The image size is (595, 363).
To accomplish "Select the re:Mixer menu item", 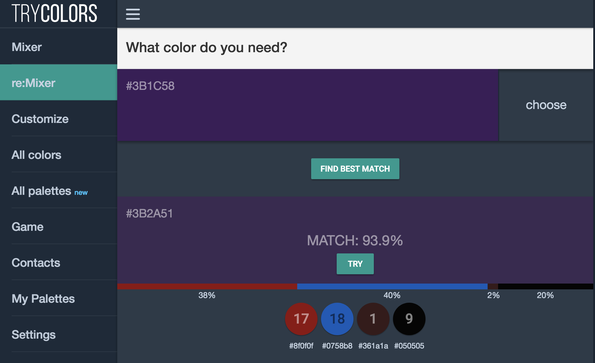I will point(58,82).
